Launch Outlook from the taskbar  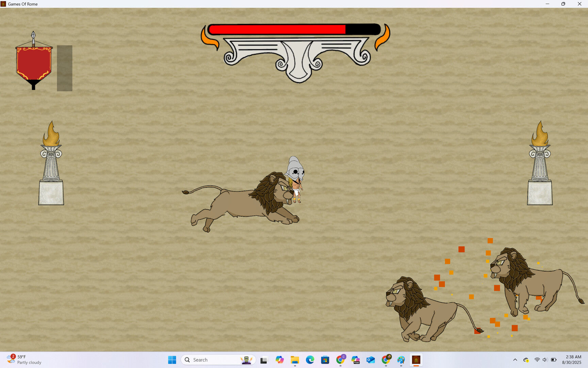pos(370,360)
